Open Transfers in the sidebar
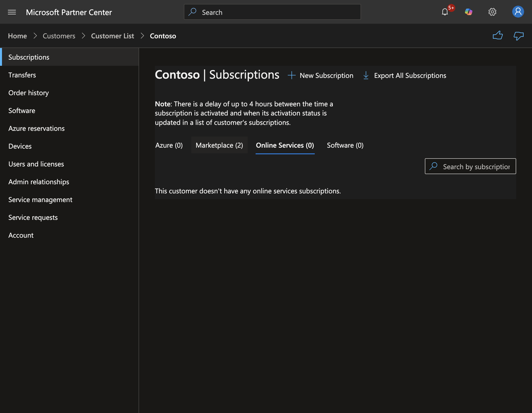This screenshot has height=413, width=532. 69,75
